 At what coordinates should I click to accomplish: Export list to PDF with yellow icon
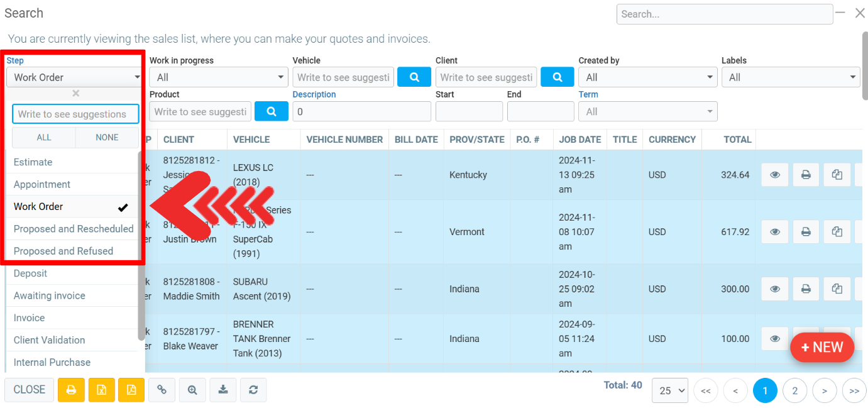point(131,390)
